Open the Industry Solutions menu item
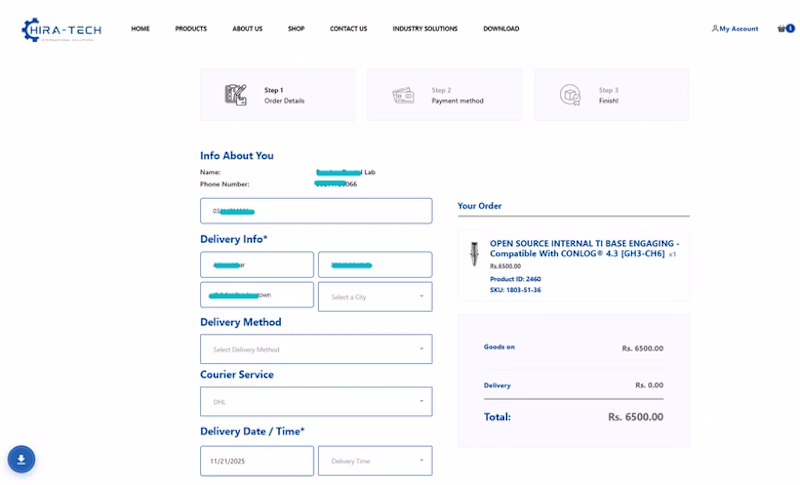This screenshot has width=800, height=485. 425,29
